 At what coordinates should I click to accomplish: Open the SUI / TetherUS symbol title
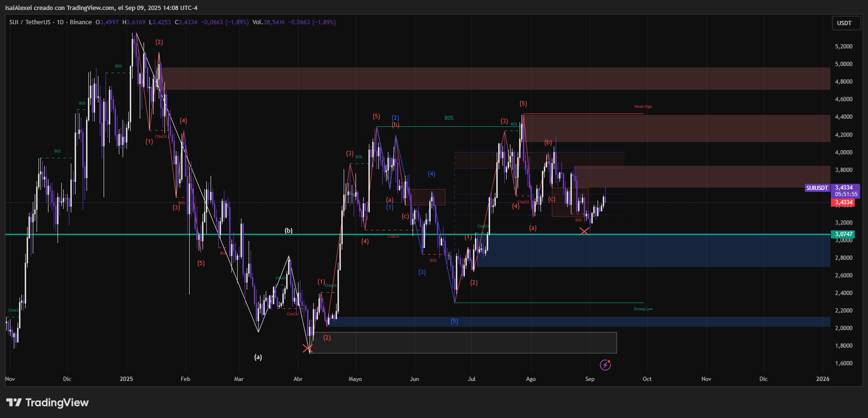[29, 22]
